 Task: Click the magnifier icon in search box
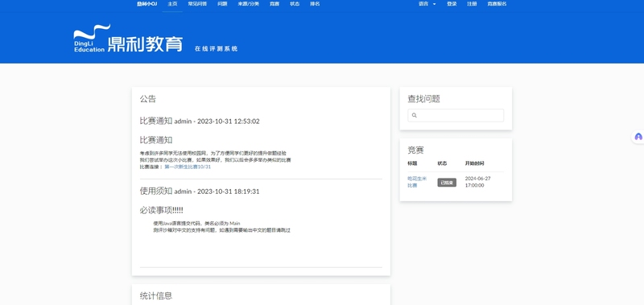point(414,115)
